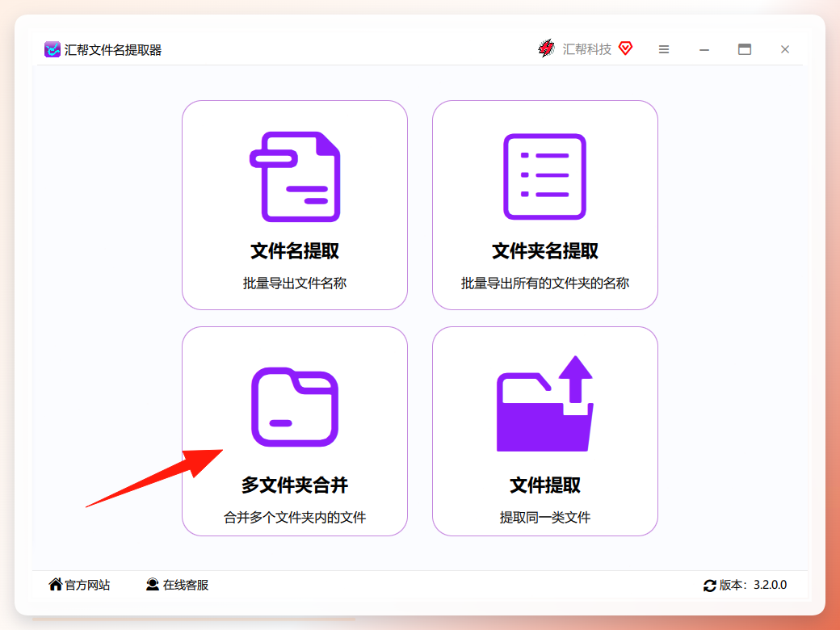The width and height of the screenshot is (840, 630).
Task: Minimize the application window
Action: point(704,49)
